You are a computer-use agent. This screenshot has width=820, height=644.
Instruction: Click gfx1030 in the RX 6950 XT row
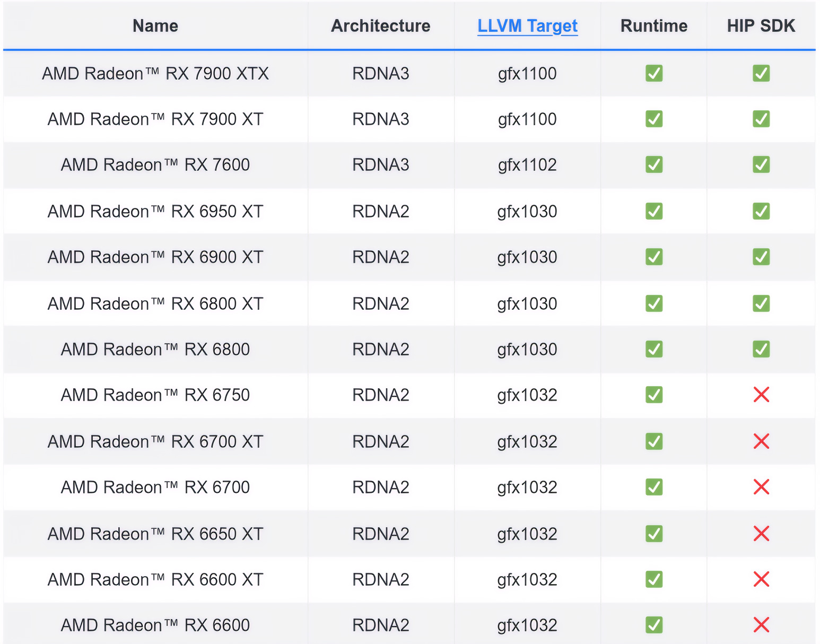tap(527, 212)
